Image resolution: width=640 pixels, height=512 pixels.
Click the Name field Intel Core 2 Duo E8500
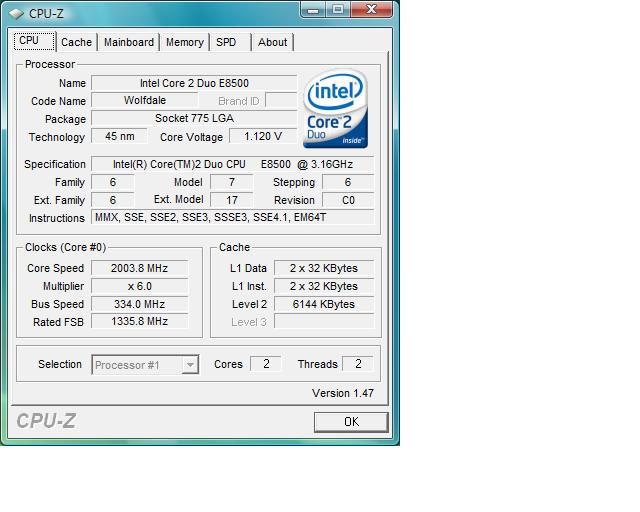coord(194,83)
